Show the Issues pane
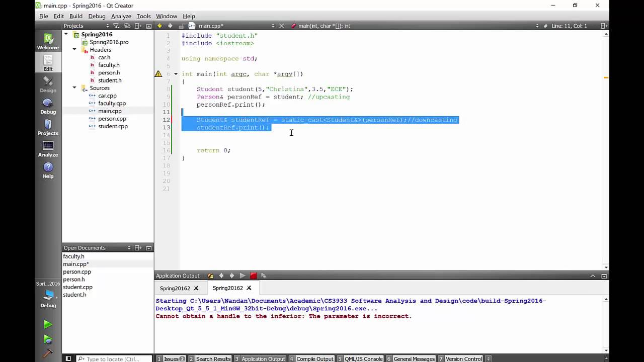Viewport: 644px width, 362px height. pyautogui.click(x=171, y=358)
